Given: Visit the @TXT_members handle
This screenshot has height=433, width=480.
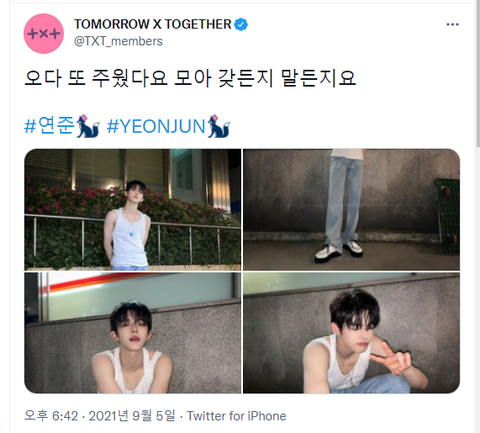Looking at the screenshot, I should click(x=118, y=41).
